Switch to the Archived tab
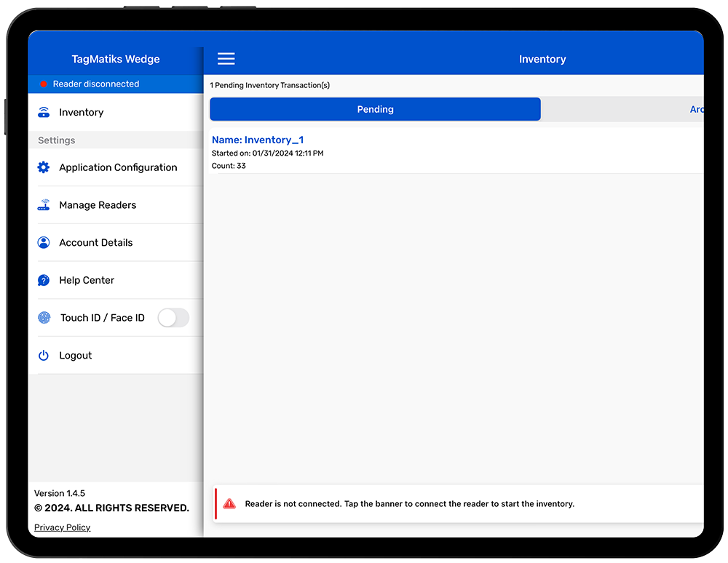This screenshot has height=563, width=728. click(695, 109)
